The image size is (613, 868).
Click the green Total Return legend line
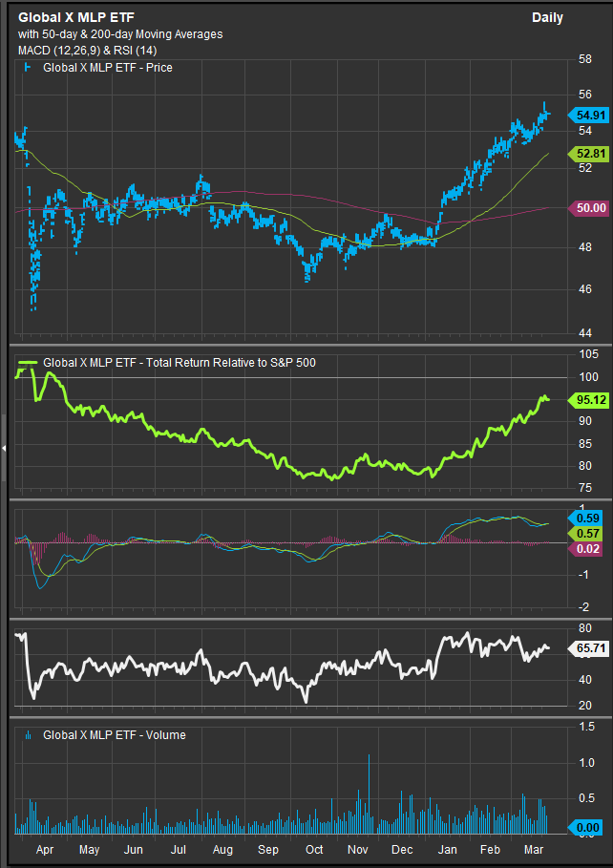coord(28,363)
